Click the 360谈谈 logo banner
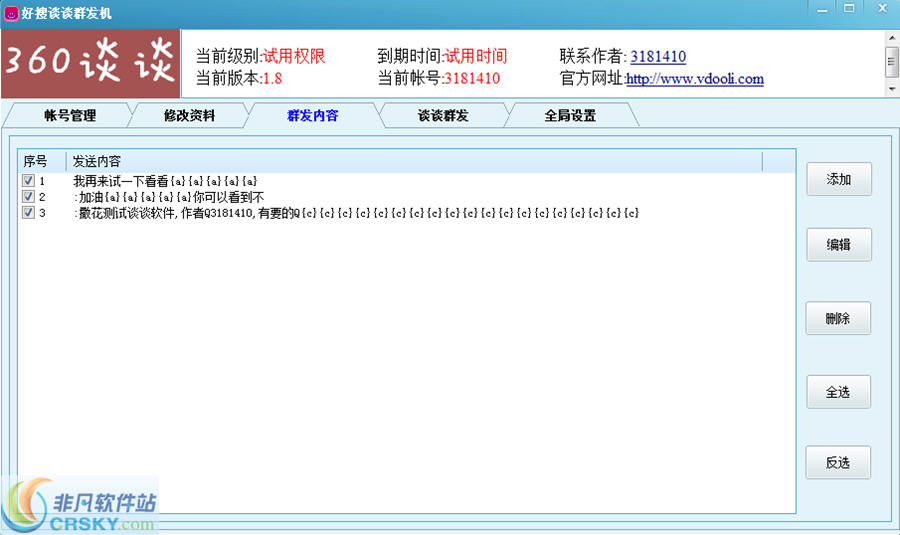900x535 pixels. [91, 63]
